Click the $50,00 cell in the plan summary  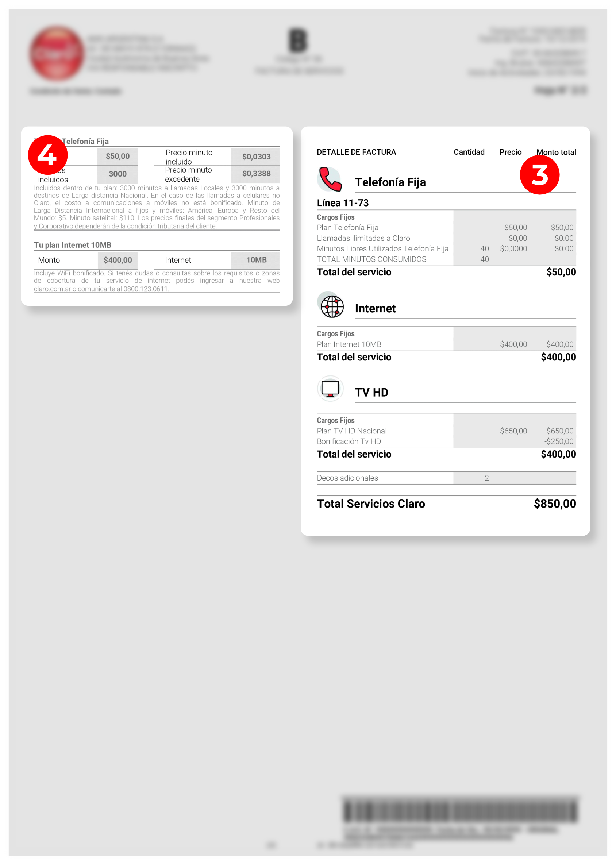pos(118,156)
